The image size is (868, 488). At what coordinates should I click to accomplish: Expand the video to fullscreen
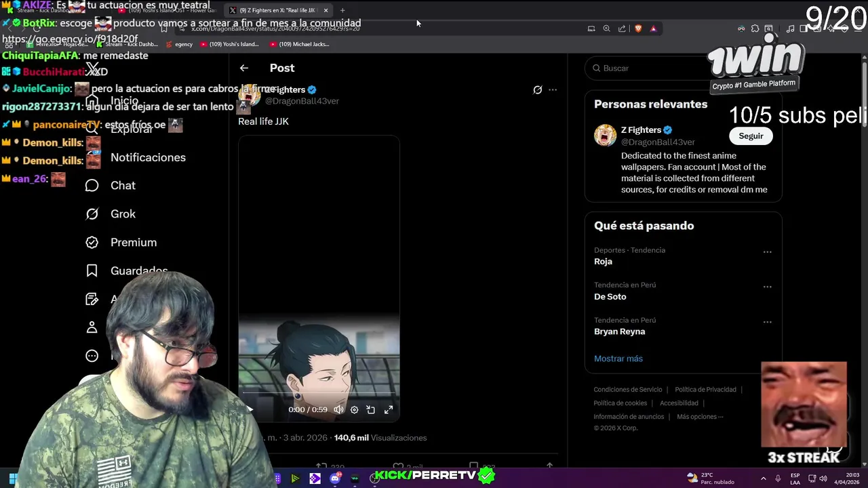click(389, 409)
